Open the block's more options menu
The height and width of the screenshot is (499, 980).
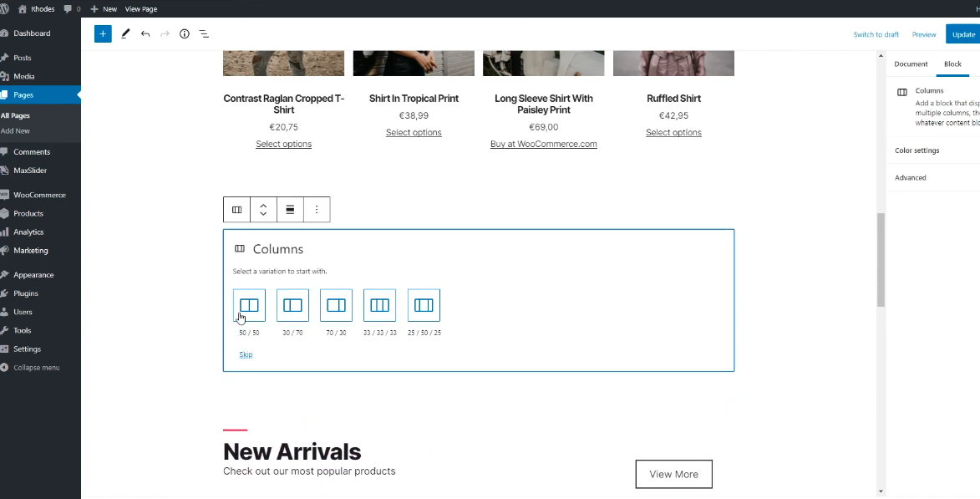[317, 210]
